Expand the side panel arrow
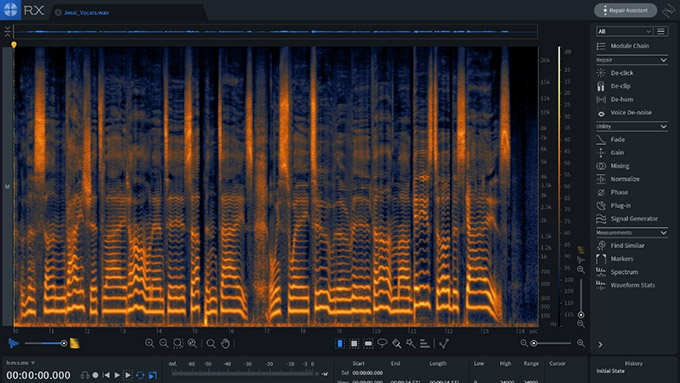 tap(600, 344)
